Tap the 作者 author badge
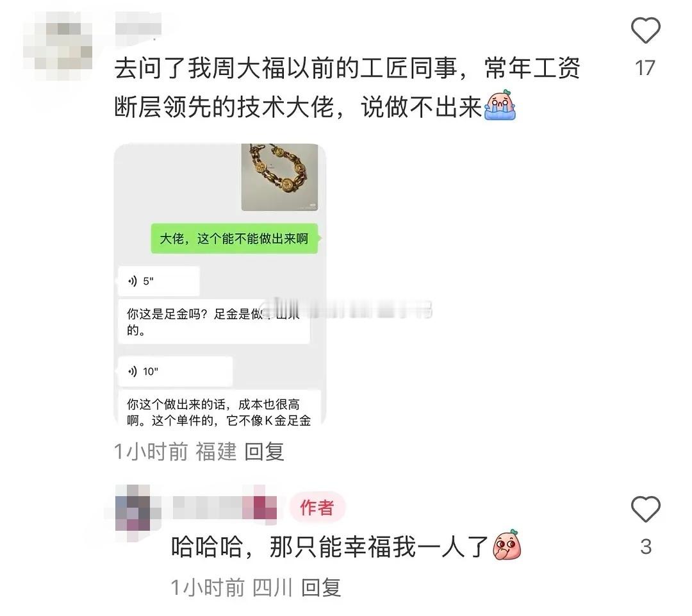692x616 pixels. 317,508
